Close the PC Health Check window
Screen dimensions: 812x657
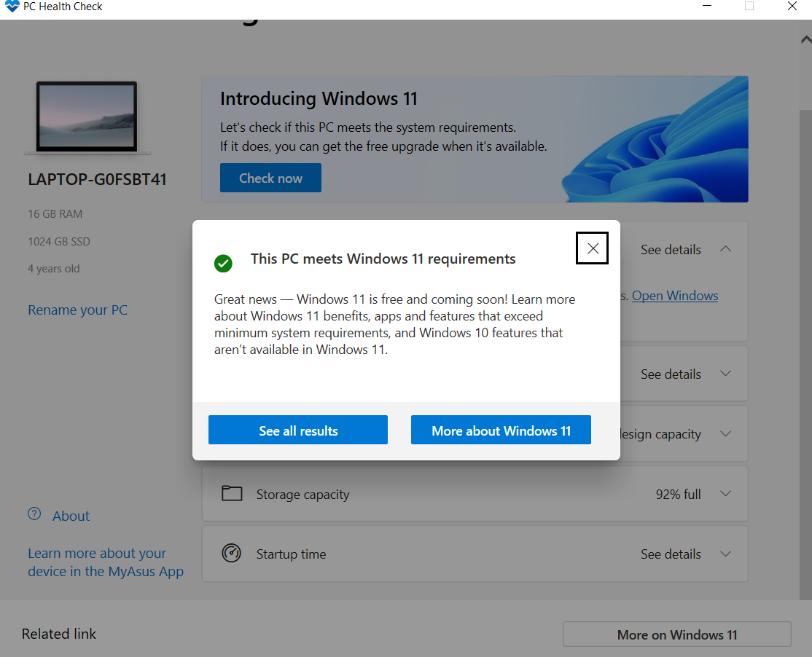(x=792, y=7)
